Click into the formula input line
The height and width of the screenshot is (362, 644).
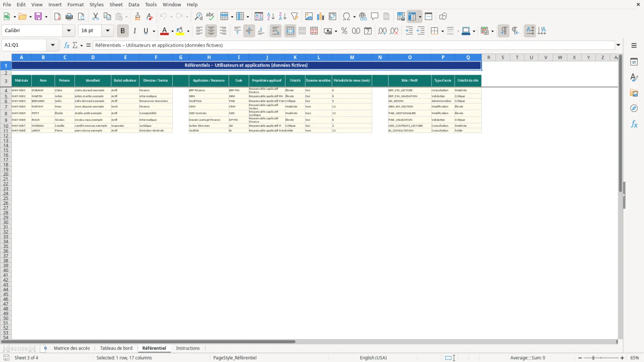click(354, 45)
